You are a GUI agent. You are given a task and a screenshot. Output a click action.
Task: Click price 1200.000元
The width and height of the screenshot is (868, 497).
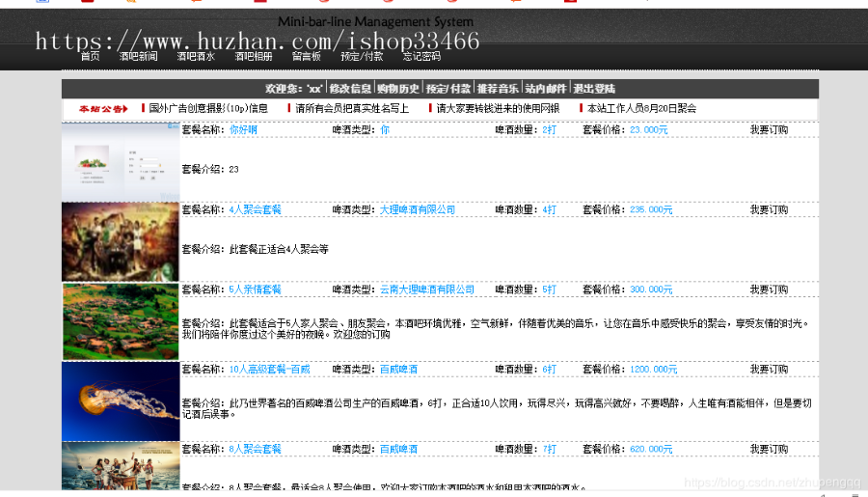653,370
